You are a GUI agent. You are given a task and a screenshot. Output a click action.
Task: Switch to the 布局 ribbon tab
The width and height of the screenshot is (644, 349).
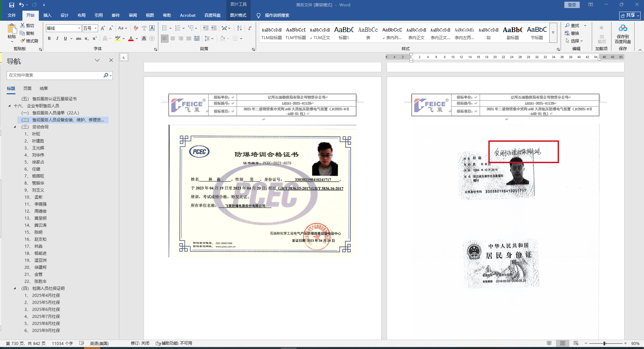pos(82,15)
